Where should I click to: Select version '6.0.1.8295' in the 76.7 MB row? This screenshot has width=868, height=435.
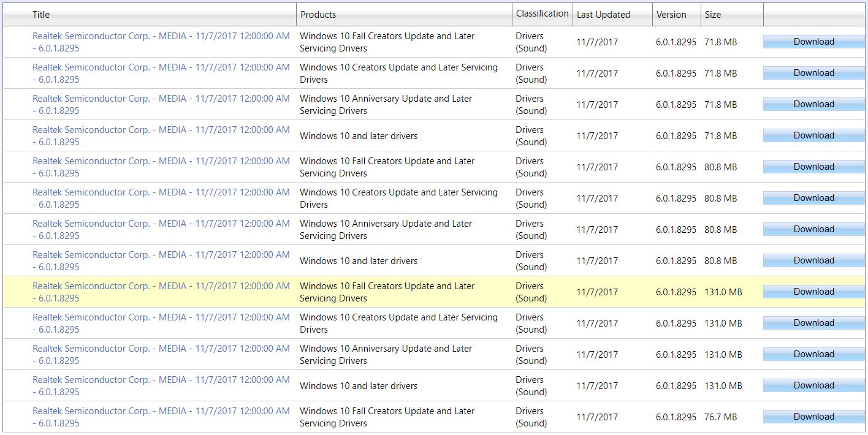[x=676, y=417]
